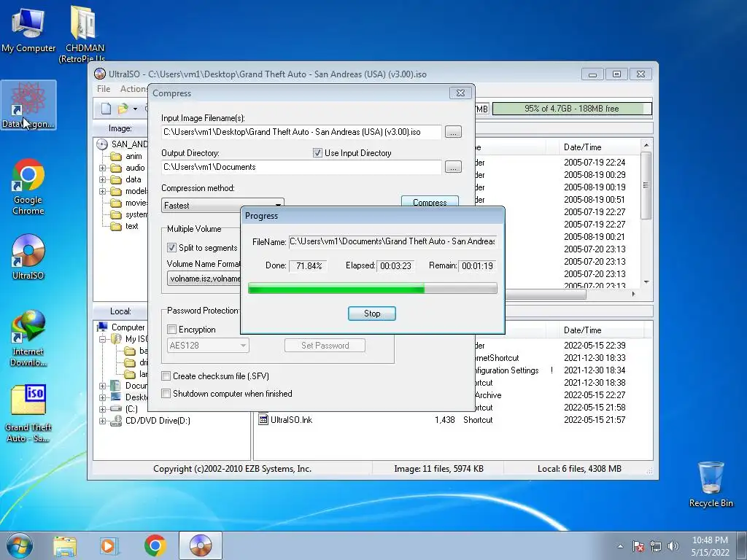Viewport: 747px width, 560px height.
Task: Expand the audio folder in image tree
Action: point(102,168)
